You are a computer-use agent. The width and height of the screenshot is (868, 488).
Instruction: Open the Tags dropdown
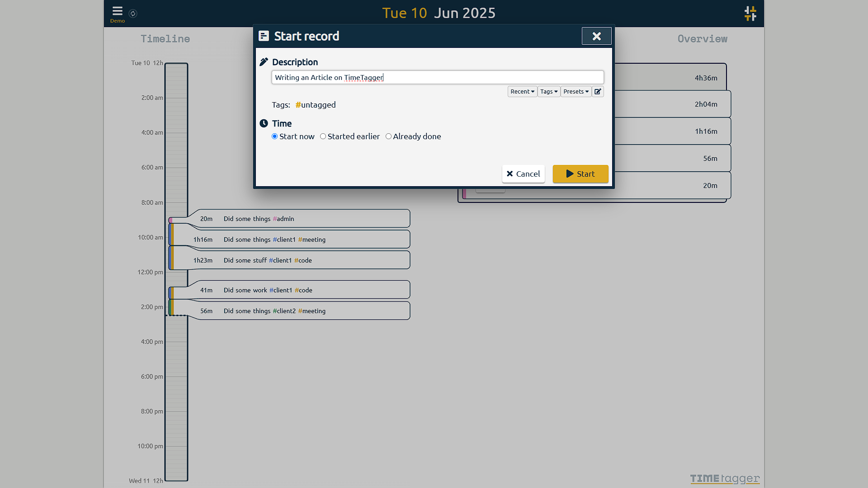click(549, 92)
